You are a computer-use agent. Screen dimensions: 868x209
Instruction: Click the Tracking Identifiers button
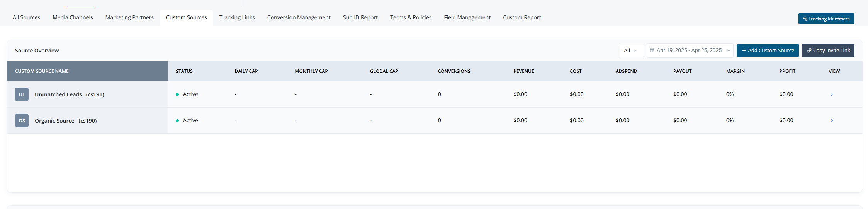coord(826,19)
